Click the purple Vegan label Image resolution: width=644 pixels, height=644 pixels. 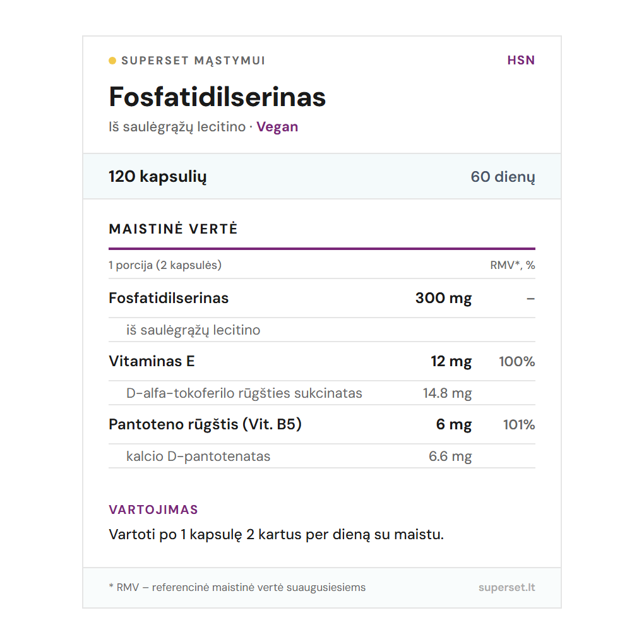click(x=277, y=126)
